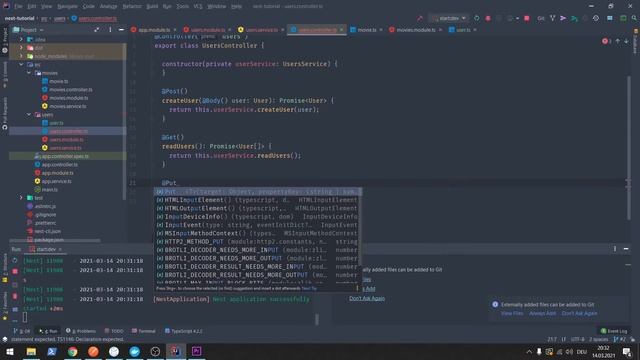Open the File menu

click(18, 7)
